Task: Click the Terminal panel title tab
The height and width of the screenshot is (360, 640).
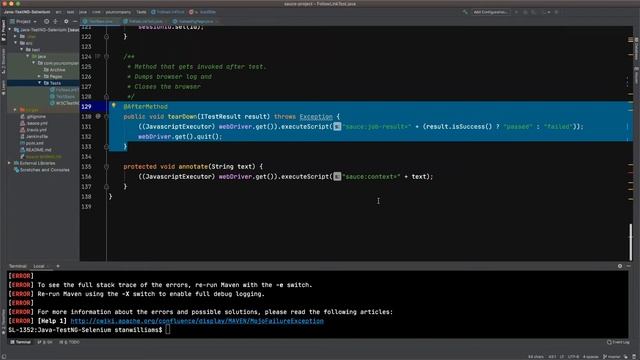Action: [18, 266]
